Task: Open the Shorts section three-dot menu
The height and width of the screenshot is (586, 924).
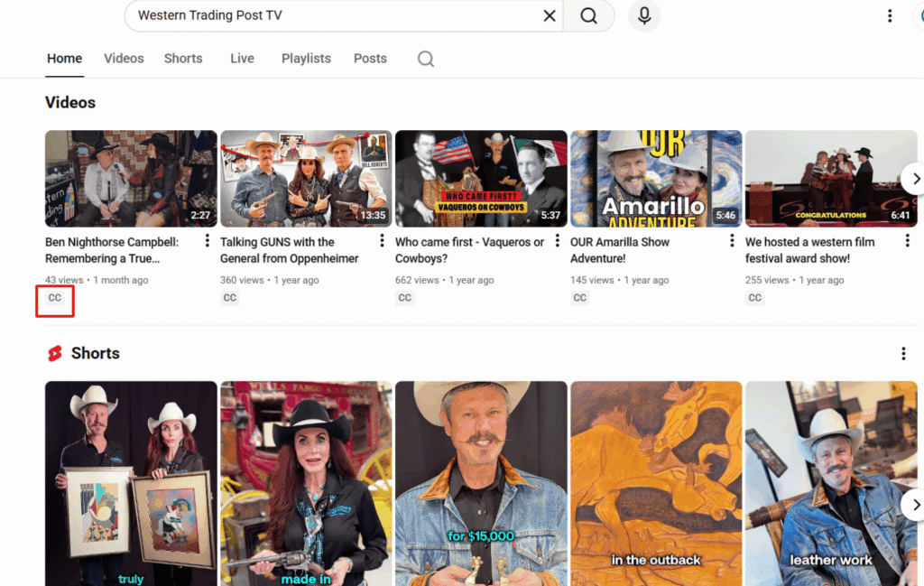Action: click(903, 354)
